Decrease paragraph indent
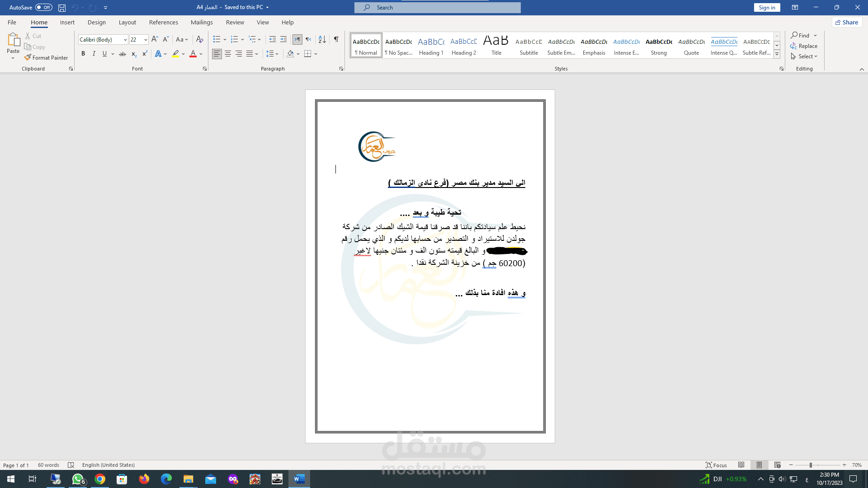This screenshot has height=488, width=868. [x=272, y=39]
